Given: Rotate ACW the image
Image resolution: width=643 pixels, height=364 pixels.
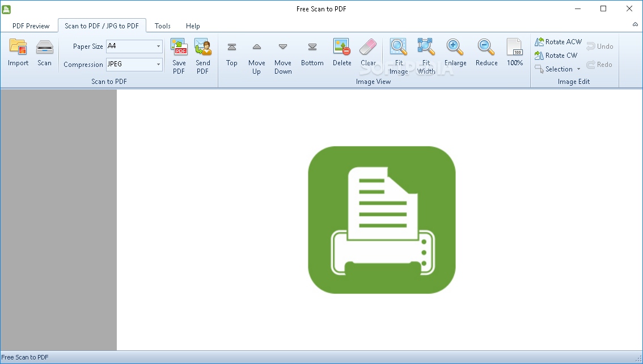Looking at the screenshot, I should coord(558,42).
